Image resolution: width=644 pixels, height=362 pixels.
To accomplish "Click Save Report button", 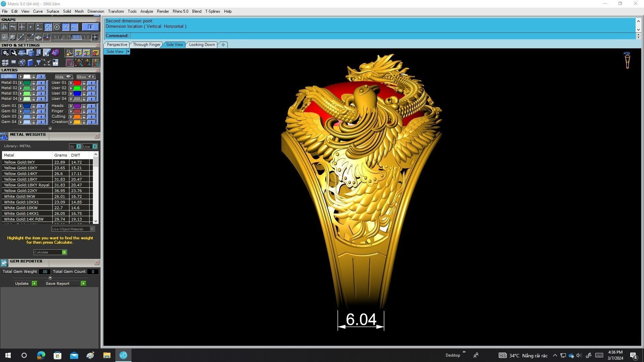I will (65, 284).
